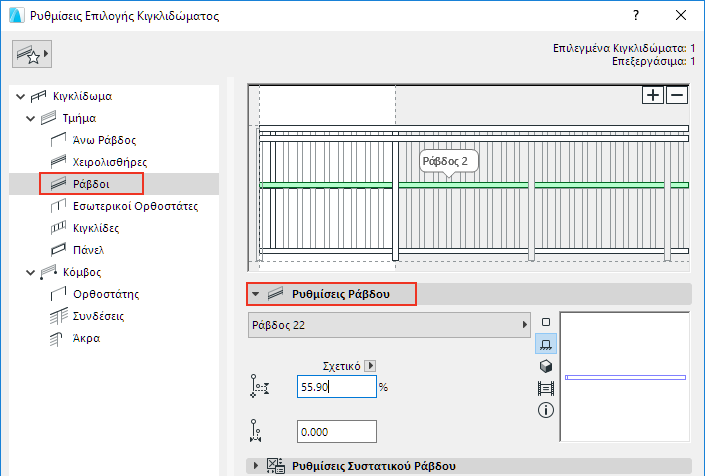Click the Ρυθμίσεις Συστατικού Ράβδου settings icon

(275, 466)
